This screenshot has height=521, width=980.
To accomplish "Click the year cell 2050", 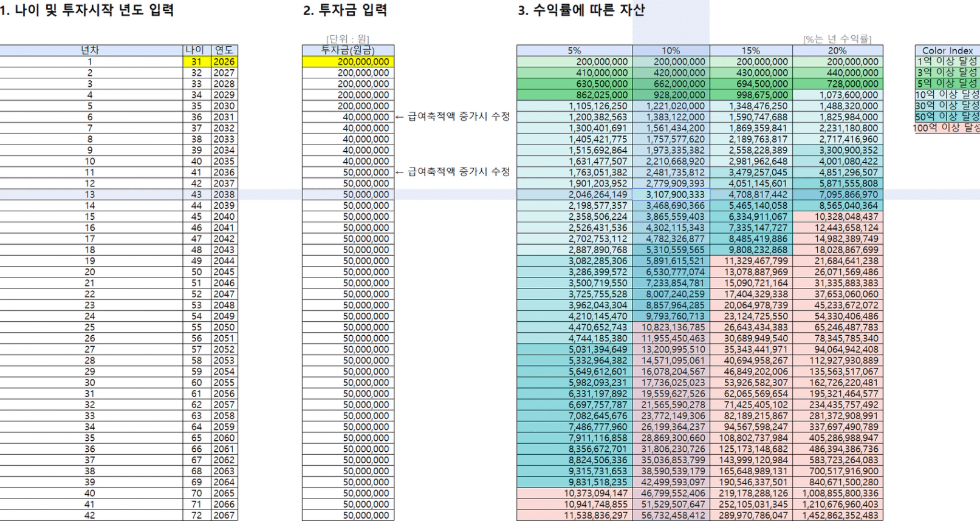I will pyautogui.click(x=224, y=327).
